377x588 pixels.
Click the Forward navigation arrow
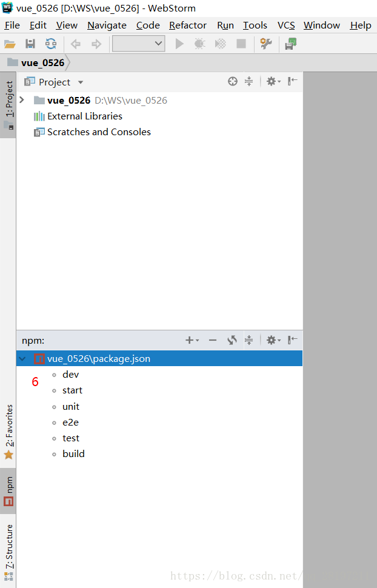coord(96,44)
